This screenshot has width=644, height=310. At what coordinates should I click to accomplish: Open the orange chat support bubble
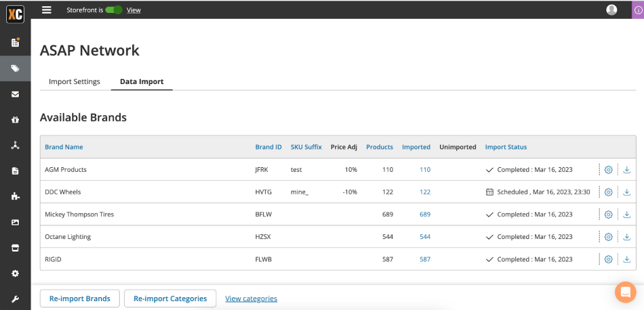click(x=625, y=292)
